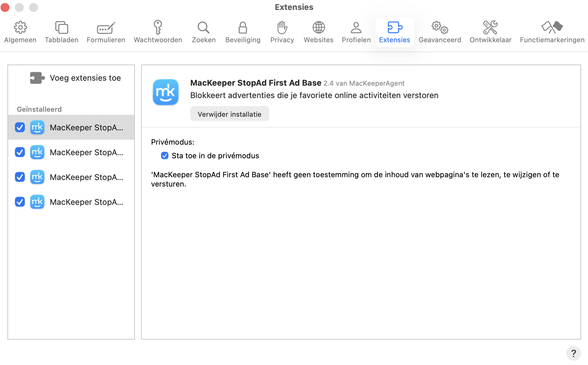The image size is (588, 365).
Task: Disable the first MacKeeper StopAd extension checkbox
Action: 20,127
